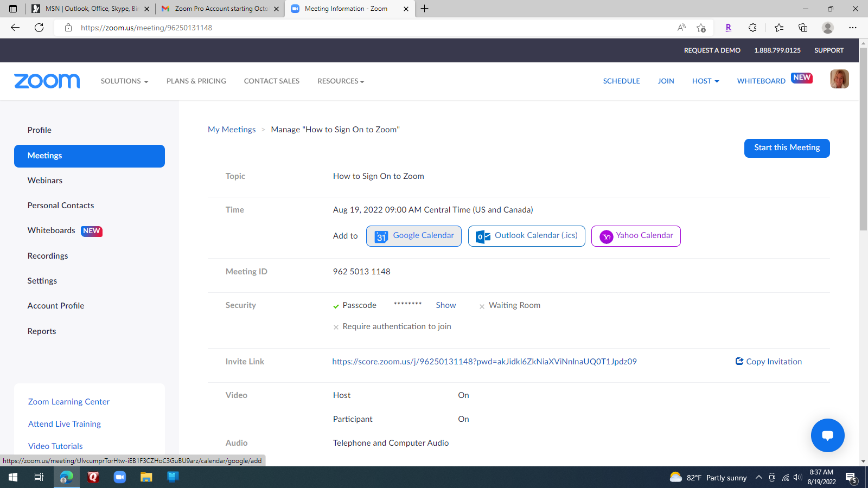Add meeting to Yahoo Calendar
This screenshot has width=868, height=488.
(636, 236)
